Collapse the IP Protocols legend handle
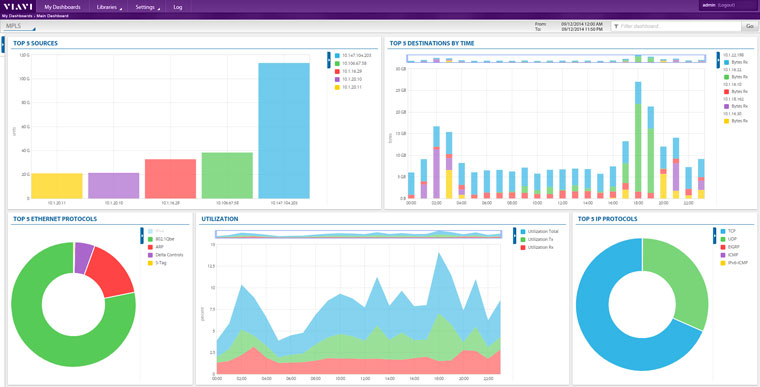Image resolution: width=760 pixels, height=387 pixels. click(714, 235)
